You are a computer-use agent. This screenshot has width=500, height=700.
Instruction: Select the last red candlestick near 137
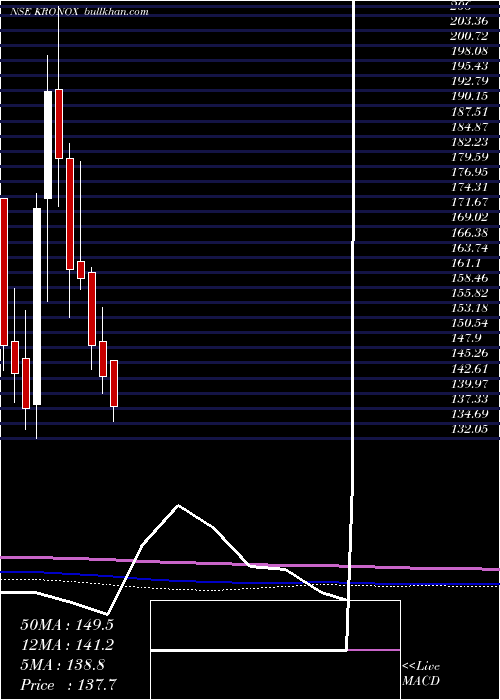tap(114, 383)
